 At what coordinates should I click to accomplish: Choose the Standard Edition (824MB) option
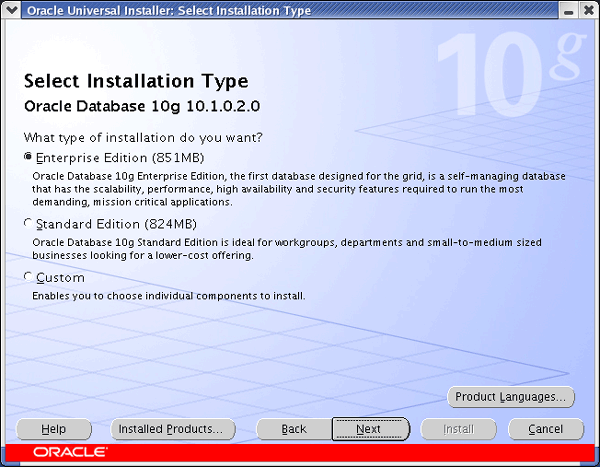[x=28, y=224]
